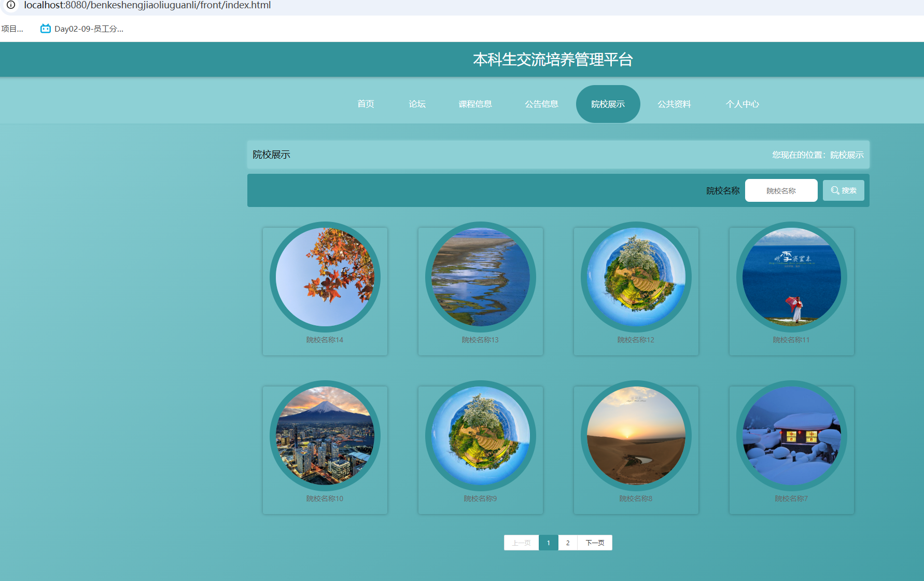Viewport: 924px width, 581px height.
Task: Click the 院校名称13 caption
Action: coord(480,340)
